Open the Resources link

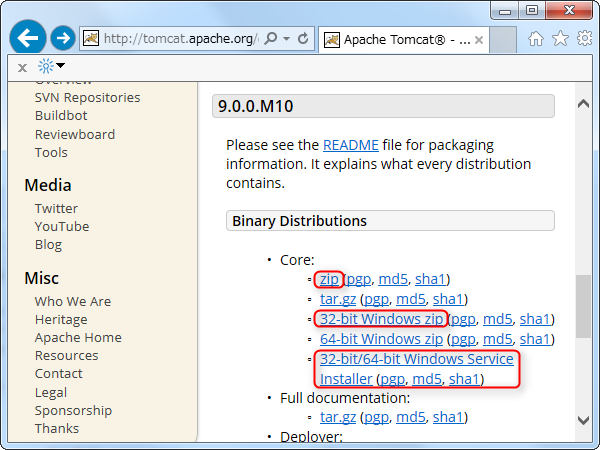pyautogui.click(x=67, y=355)
